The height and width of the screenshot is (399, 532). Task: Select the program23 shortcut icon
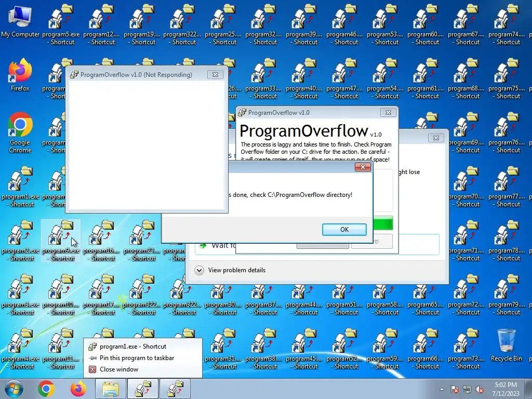(142, 241)
